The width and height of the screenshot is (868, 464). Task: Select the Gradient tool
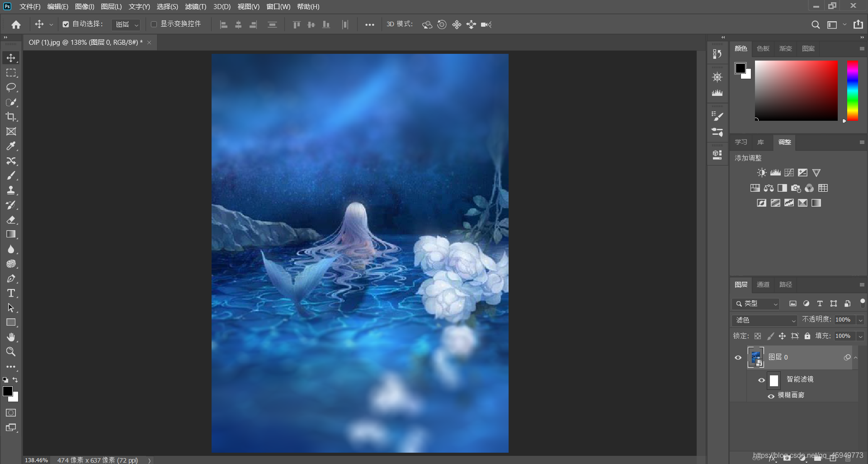pyautogui.click(x=11, y=234)
